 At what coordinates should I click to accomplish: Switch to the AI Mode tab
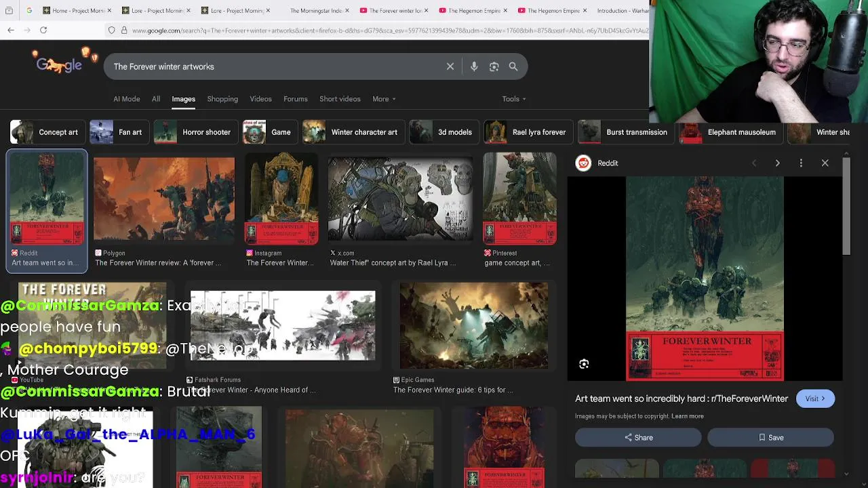(x=127, y=99)
